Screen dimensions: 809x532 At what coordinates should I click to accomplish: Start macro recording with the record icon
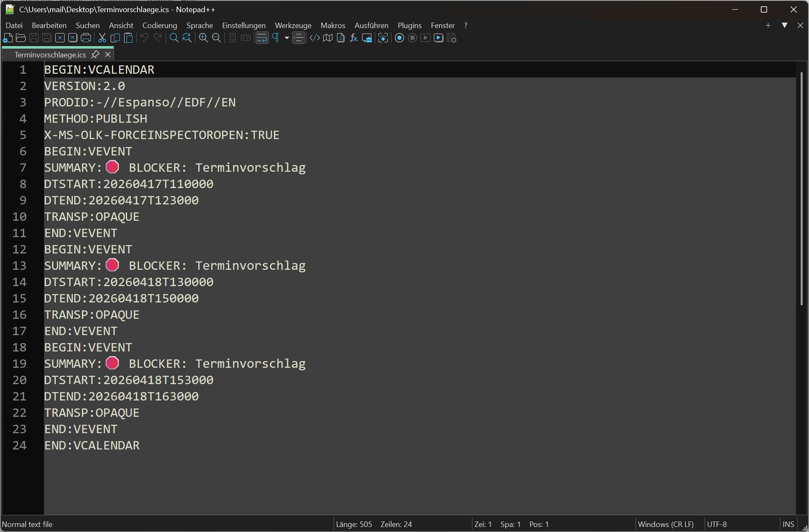click(399, 38)
